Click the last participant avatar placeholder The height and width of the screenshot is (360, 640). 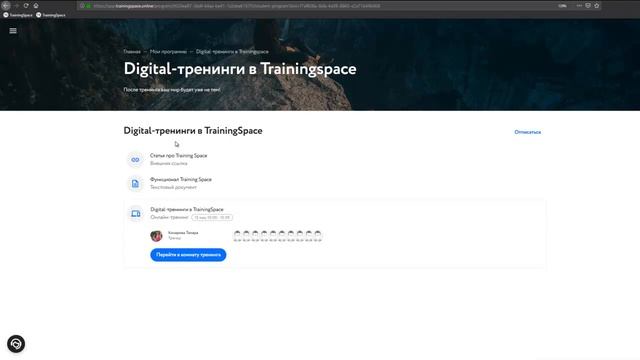318,234
